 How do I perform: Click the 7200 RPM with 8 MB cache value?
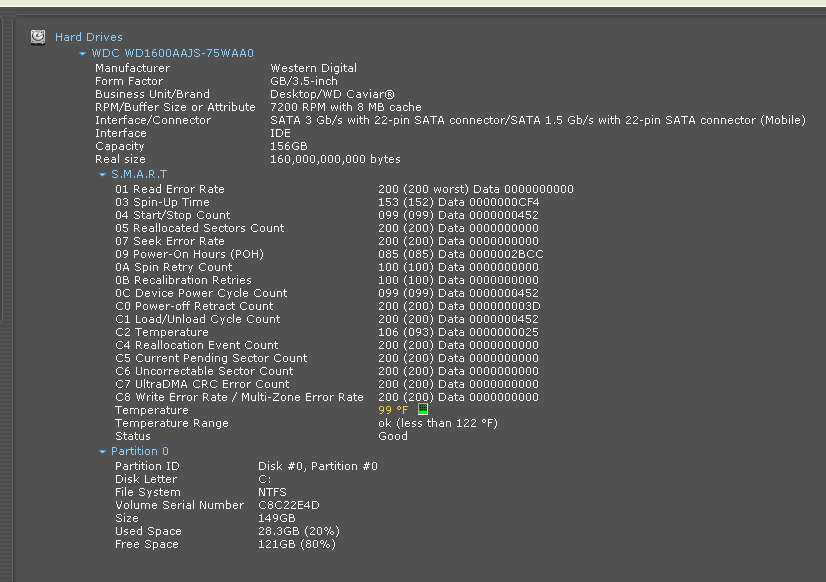pos(346,107)
